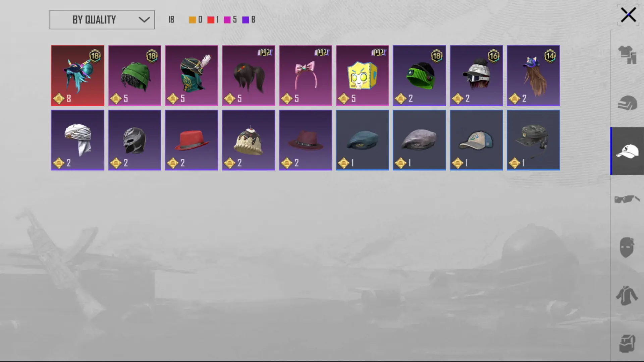Select the headwear cap category tab
Screen dimensions: 644x362
627,151
